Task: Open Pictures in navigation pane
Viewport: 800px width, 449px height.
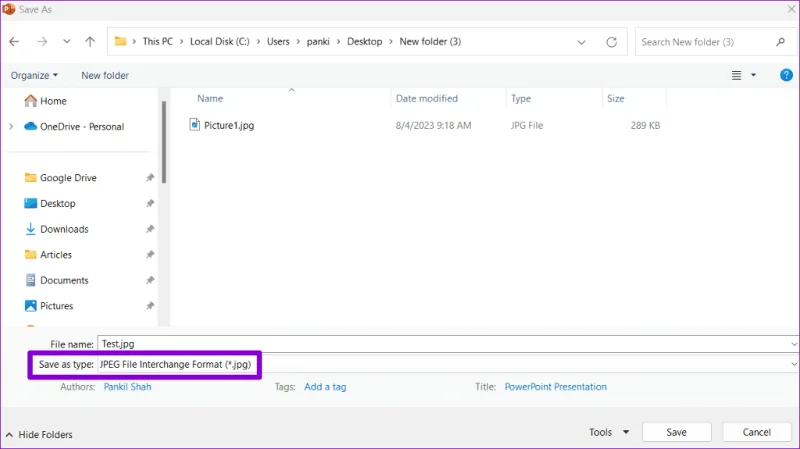Action: (x=49, y=306)
